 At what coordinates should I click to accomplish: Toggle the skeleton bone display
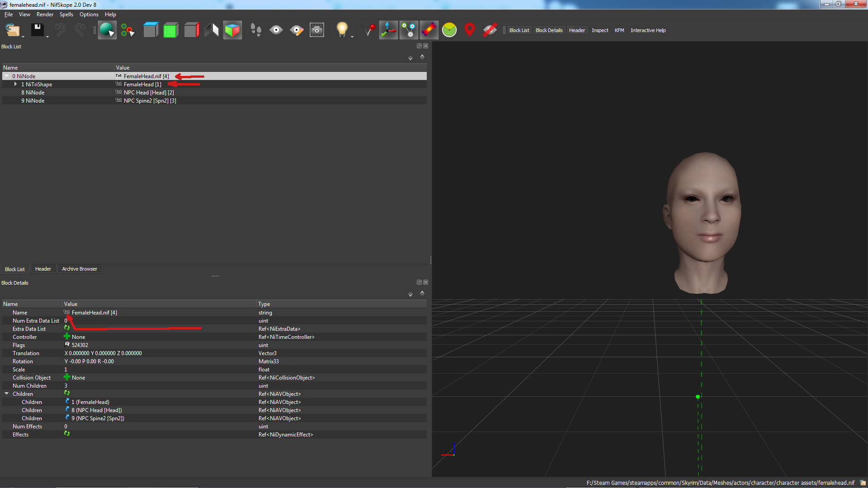tap(429, 30)
